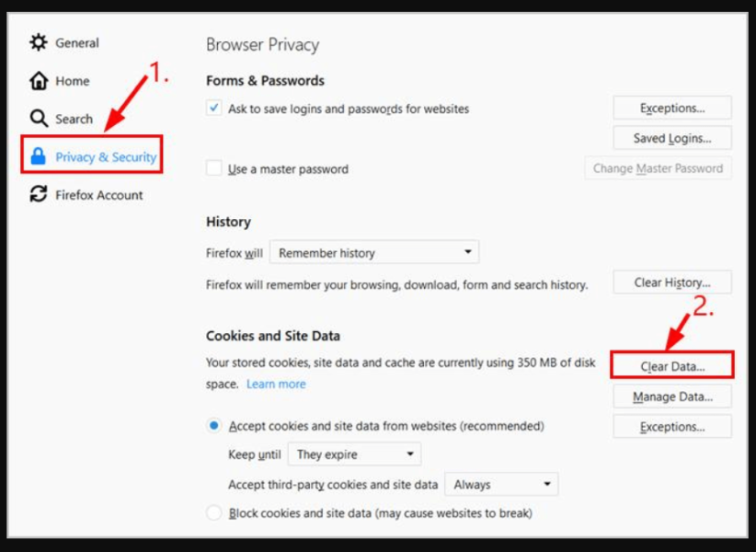Viewport: 756px width, 552px height.
Task: Click Exceptions... button under Forms & Passwords
Action: pos(672,108)
